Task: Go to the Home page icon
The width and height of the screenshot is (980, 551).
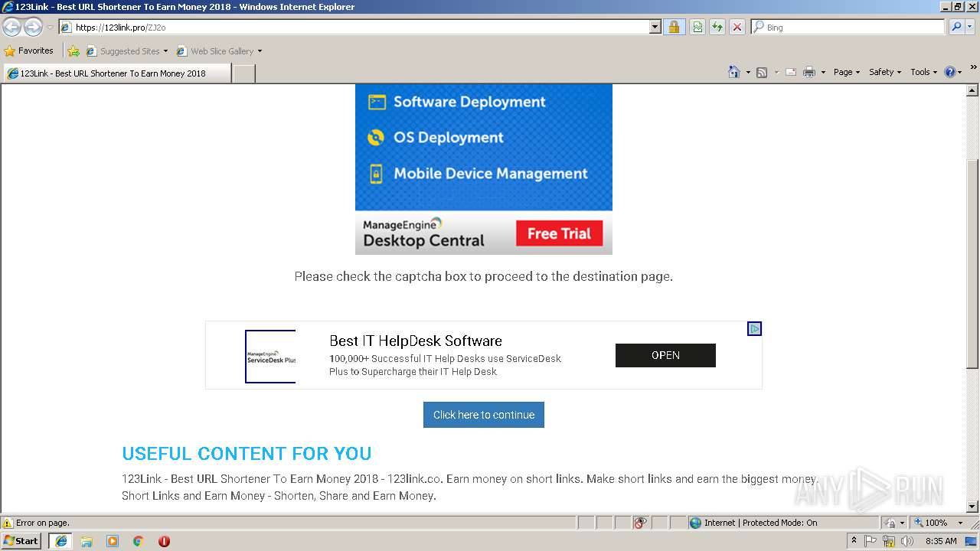Action: (x=733, y=72)
